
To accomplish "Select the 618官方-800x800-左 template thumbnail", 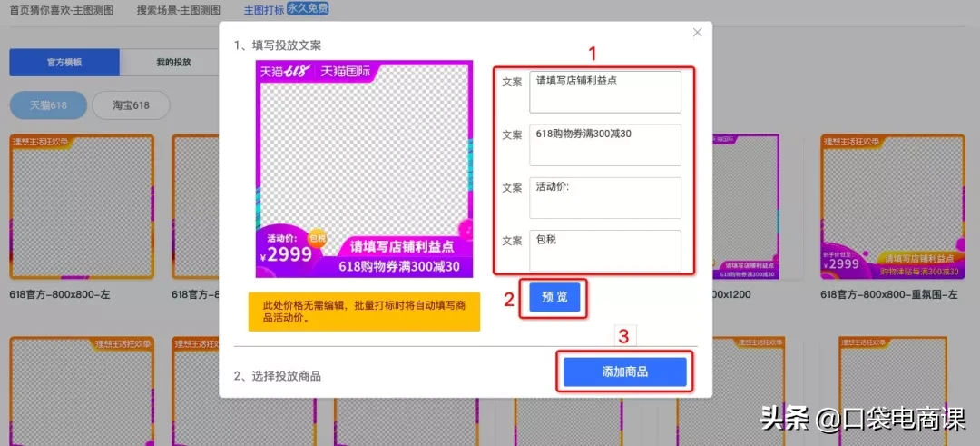I will (x=82, y=206).
